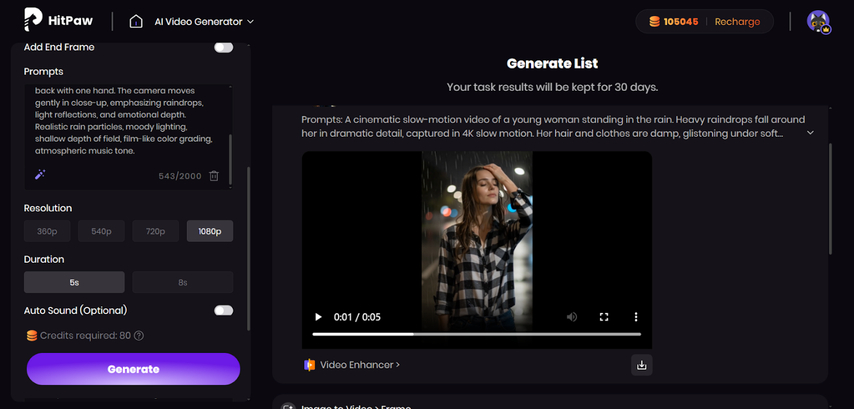The width and height of the screenshot is (854, 409).
Task: Toggle Add End Frame switch
Action: click(223, 47)
